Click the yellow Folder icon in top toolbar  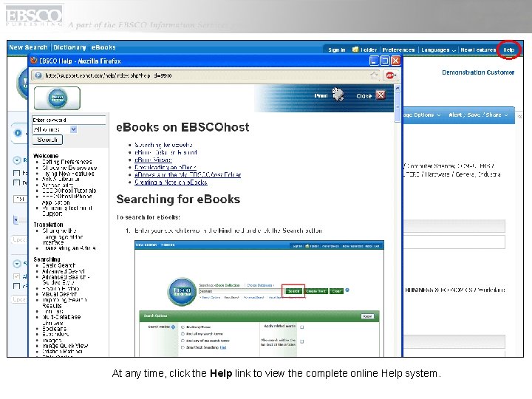coord(355,50)
